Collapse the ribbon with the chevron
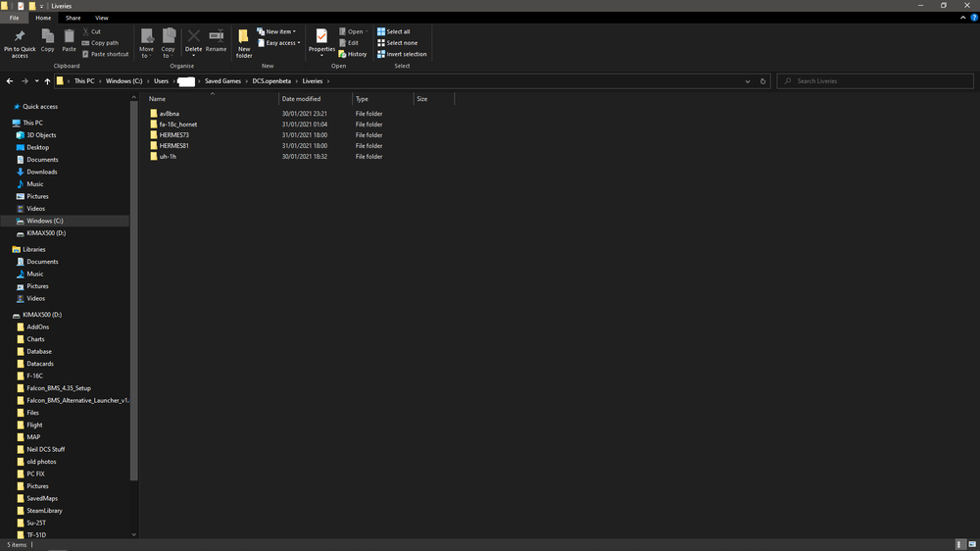 [962, 18]
